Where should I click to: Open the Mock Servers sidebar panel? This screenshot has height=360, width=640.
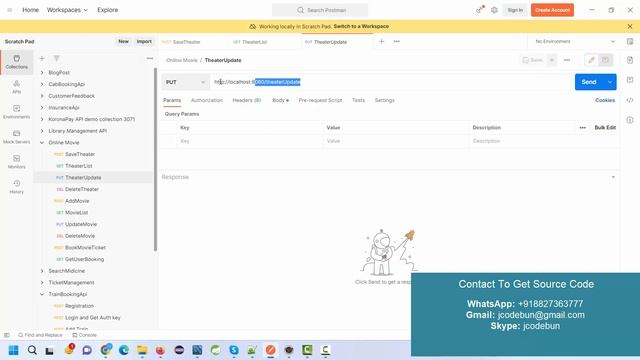17,137
